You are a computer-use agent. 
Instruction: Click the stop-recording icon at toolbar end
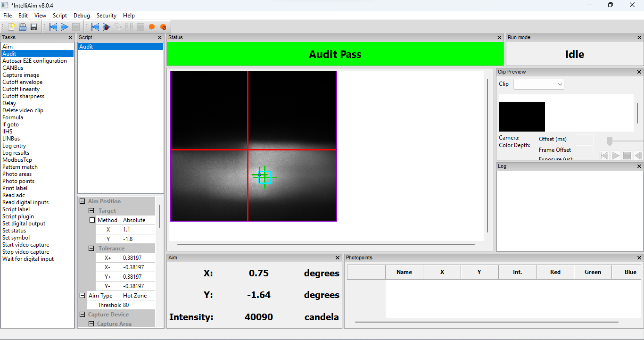pos(163,27)
